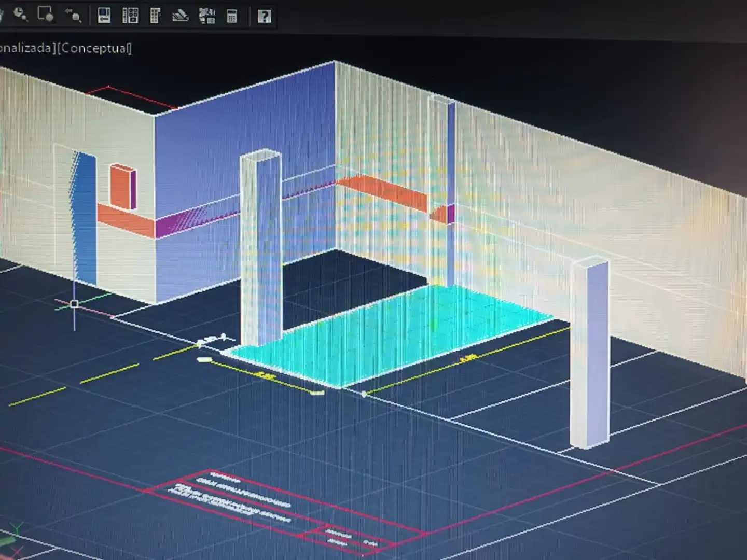Open the DesignCenter palette icon
The image size is (747, 560).
pyautogui.click(x=130, y=16)
